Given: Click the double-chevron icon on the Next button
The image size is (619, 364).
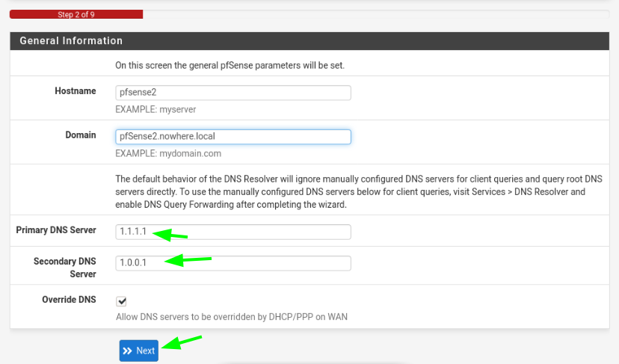Looking at the screenshot, I should 127,351.
